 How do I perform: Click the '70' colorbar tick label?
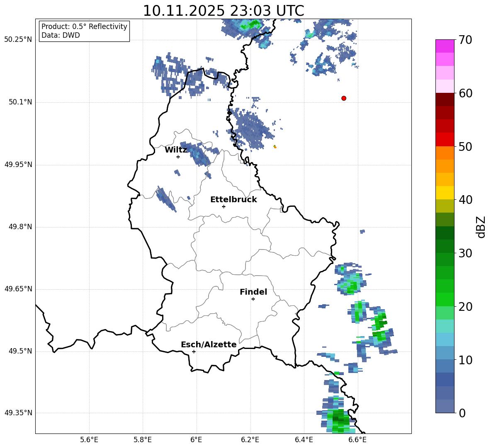(x=465, y=40)
